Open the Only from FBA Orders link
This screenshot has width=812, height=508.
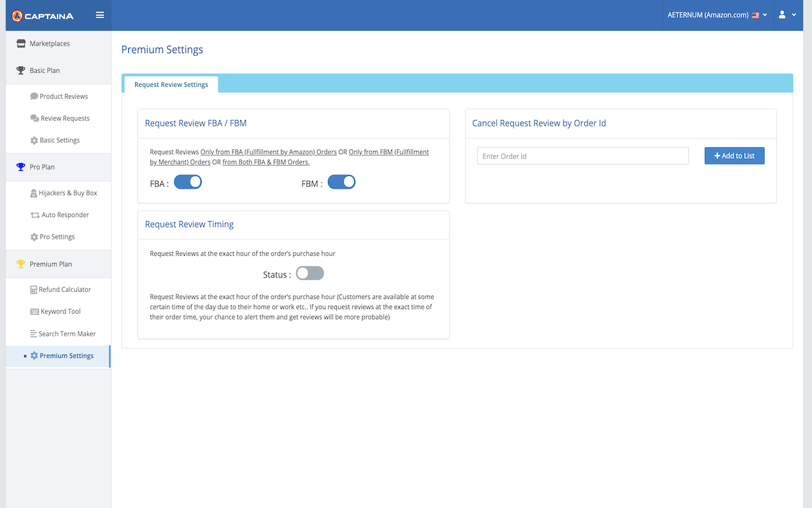(268, 152)
